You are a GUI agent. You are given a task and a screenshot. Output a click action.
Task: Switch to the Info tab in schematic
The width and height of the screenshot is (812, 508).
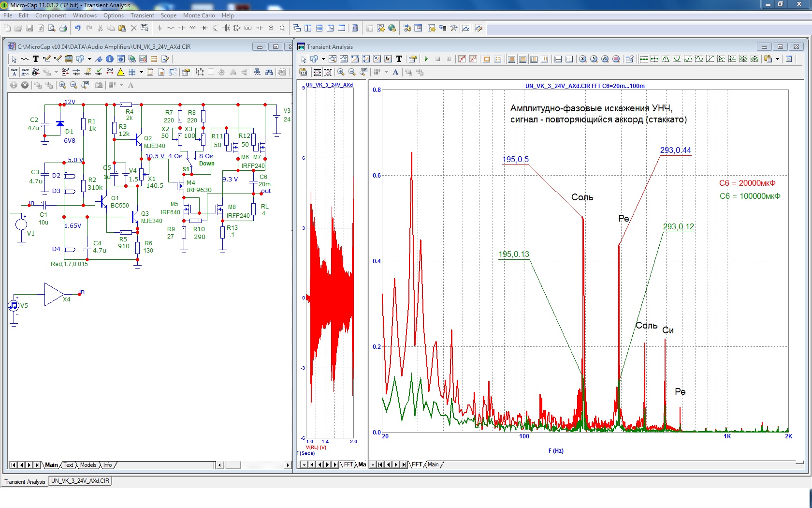[x=107, y=465]
